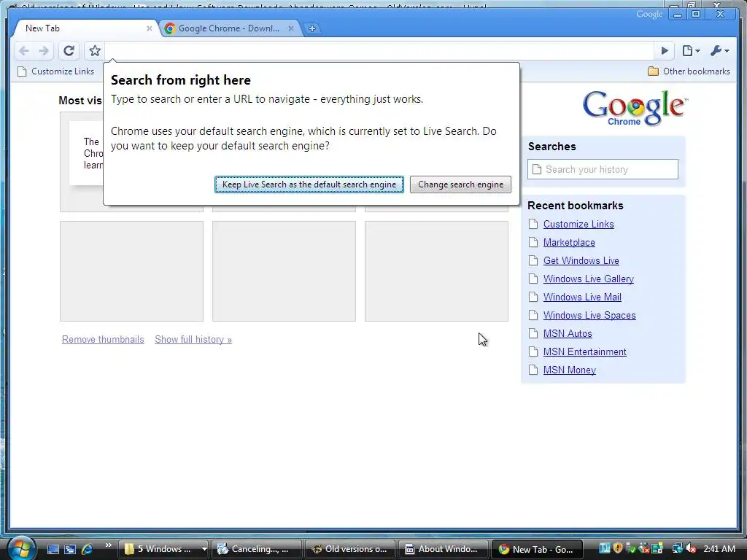
Task: Switch to Canceling... taskbar window
Action: pos(256,549)
